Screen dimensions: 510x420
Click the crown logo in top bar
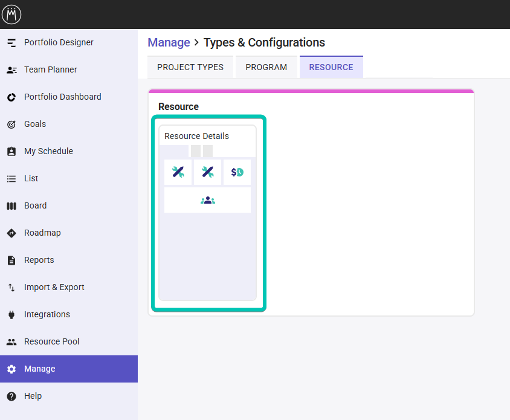(11, 15)
